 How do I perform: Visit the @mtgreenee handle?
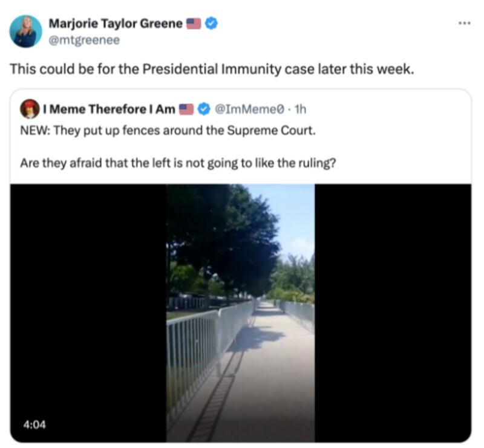84,40
